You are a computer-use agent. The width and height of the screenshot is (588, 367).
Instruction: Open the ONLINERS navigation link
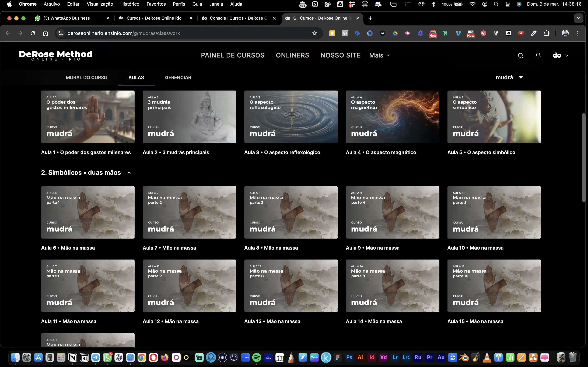click(292, 55)
